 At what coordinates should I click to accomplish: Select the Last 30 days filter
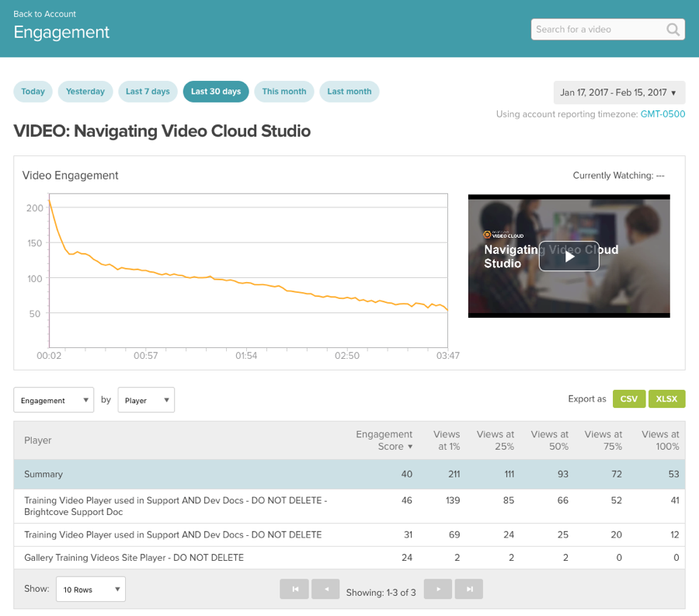click(216, 92)
